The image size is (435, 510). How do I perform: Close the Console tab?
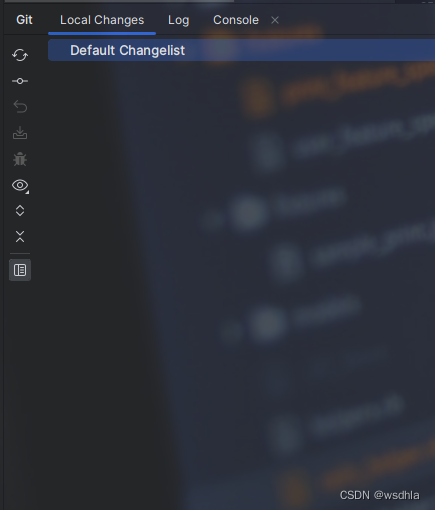[x=275, y=20]
